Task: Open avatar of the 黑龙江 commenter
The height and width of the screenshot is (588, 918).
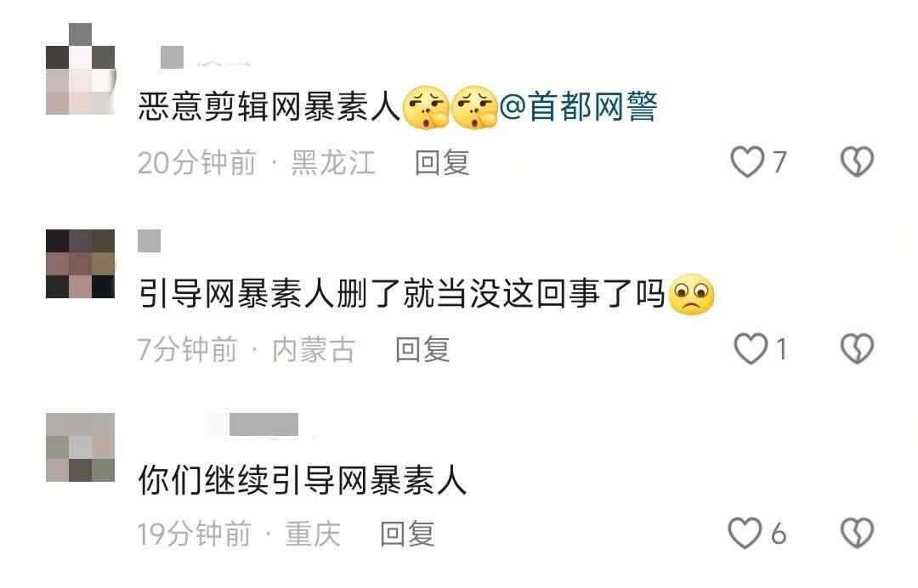Action: pos(80,69)
